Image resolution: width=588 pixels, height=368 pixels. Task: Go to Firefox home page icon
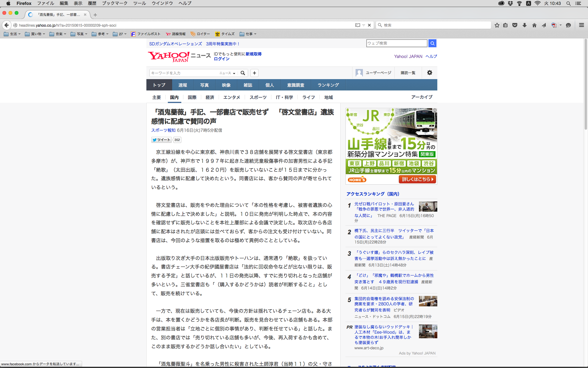point(534,25)
